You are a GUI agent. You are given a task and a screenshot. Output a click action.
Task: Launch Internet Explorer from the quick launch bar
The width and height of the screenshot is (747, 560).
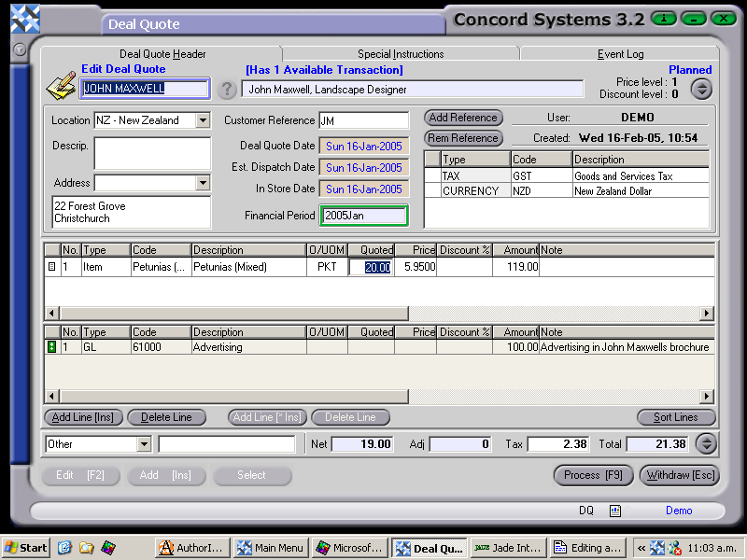63,549
